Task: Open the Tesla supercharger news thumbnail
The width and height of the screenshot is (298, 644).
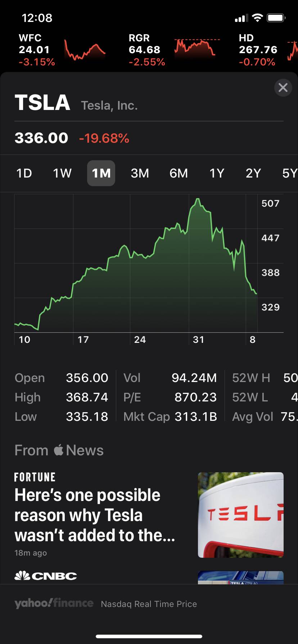Action: [240, 515]
